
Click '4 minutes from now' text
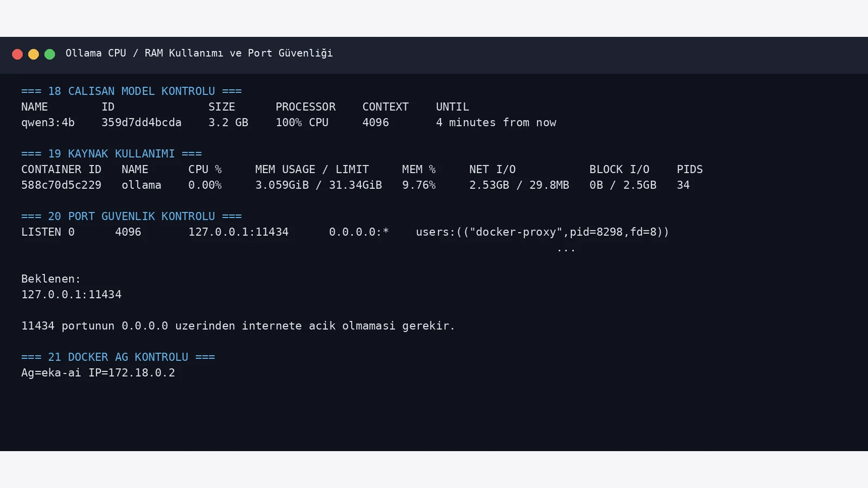pyautogui.click(x=496, y=123)
